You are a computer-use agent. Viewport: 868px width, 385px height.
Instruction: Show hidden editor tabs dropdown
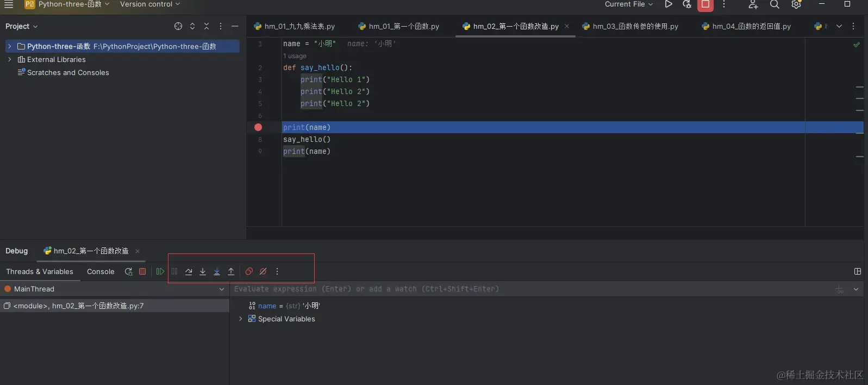(839, 26)
